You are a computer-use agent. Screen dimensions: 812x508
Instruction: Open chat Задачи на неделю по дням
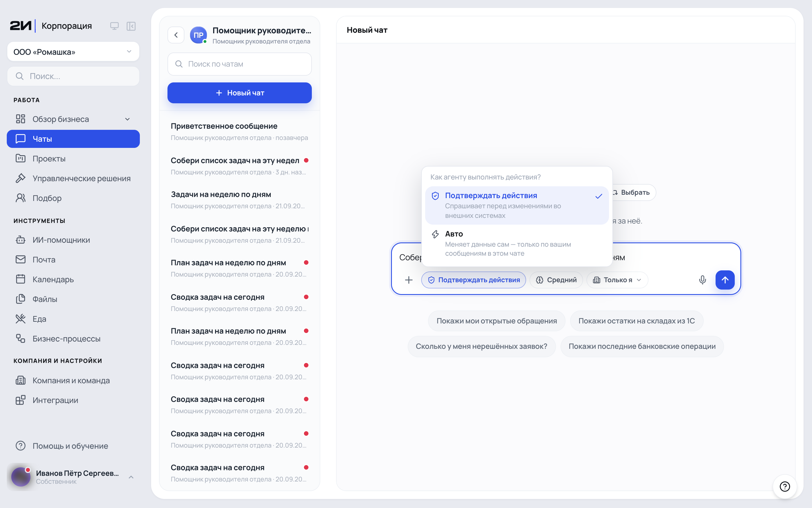click(240, 200)
